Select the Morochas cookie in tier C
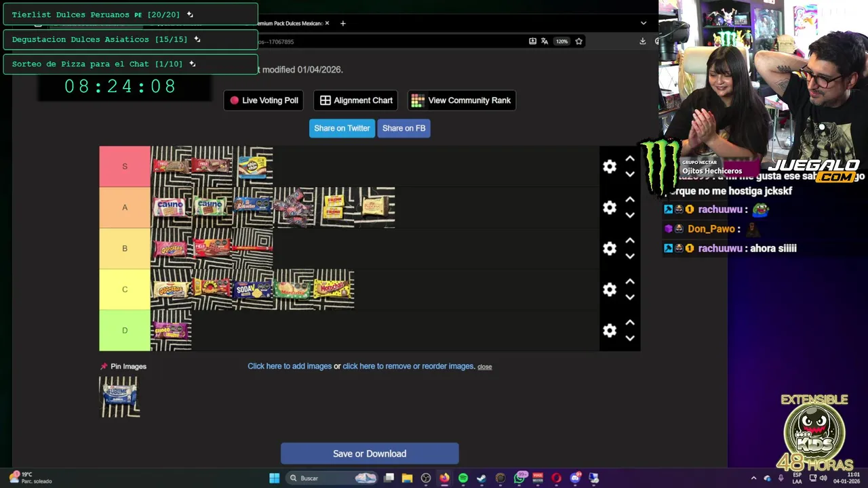 (x=334, y=289)
